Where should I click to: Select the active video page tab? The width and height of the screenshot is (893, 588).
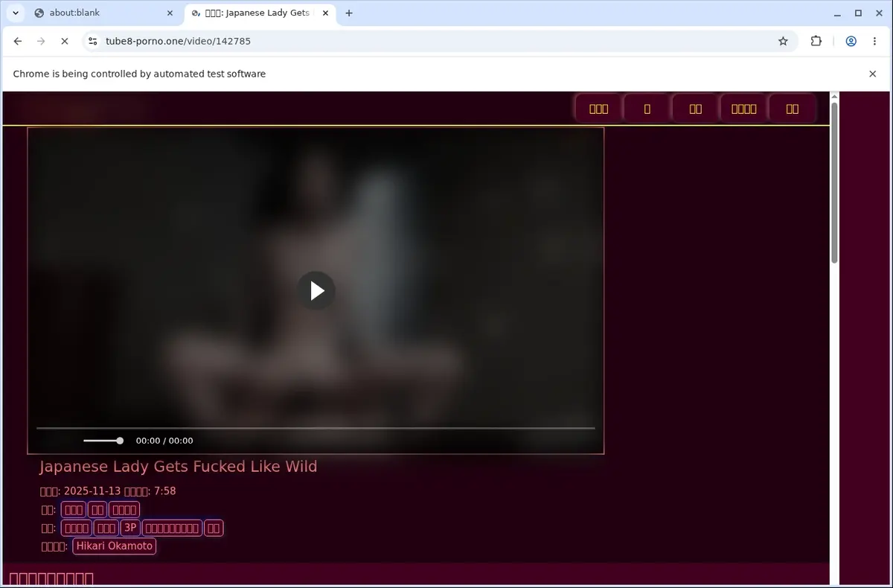click(x=259, y=13)
